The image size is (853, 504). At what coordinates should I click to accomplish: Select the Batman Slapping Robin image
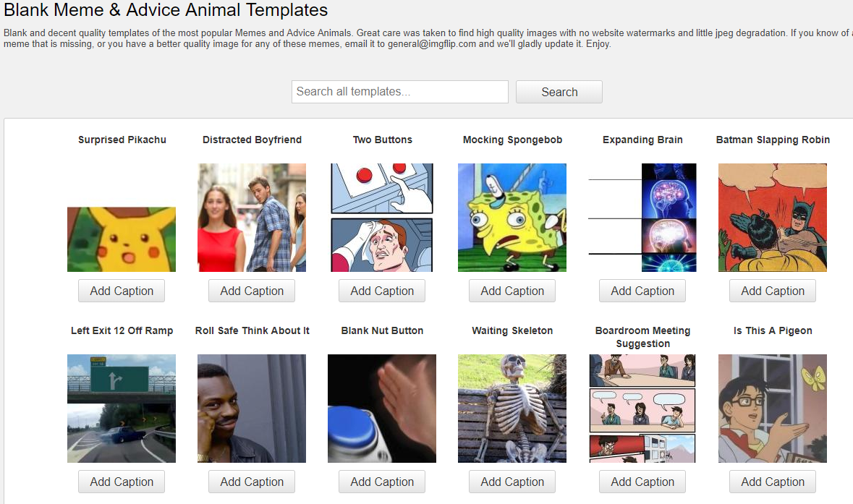pos(773,218)
